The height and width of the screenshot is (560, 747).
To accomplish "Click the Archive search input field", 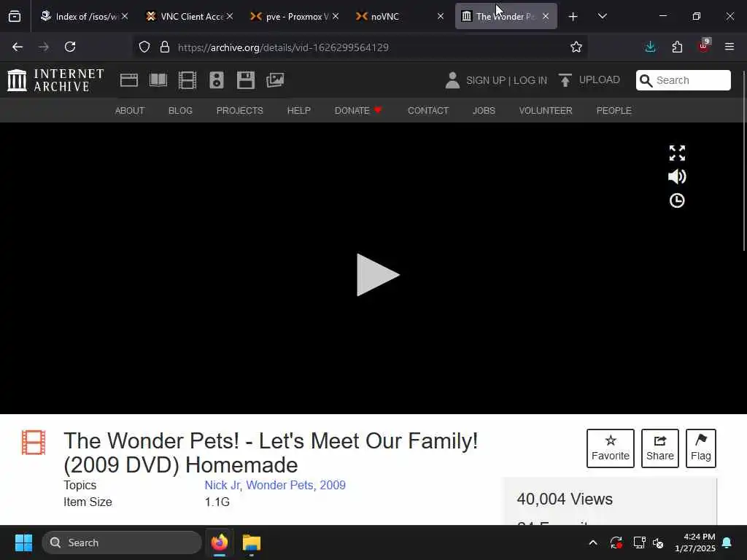I will pyautogui.click(x=683, y=80).
